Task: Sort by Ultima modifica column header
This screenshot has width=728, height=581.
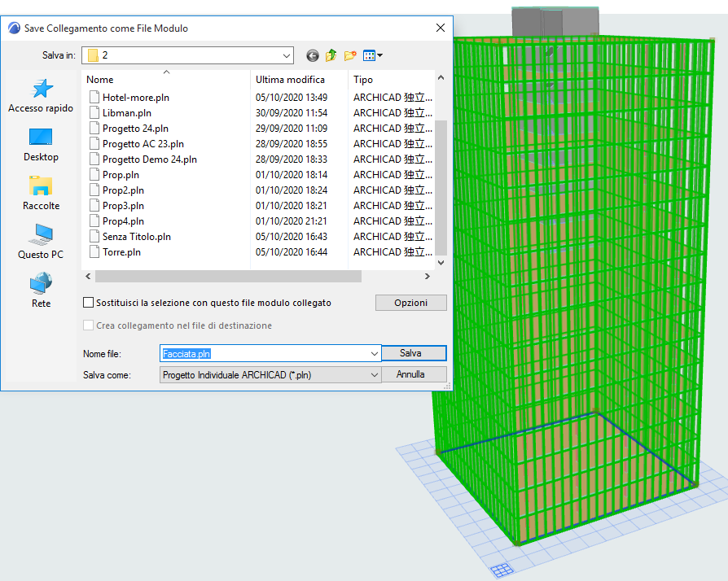Action: tap(290, 80)
